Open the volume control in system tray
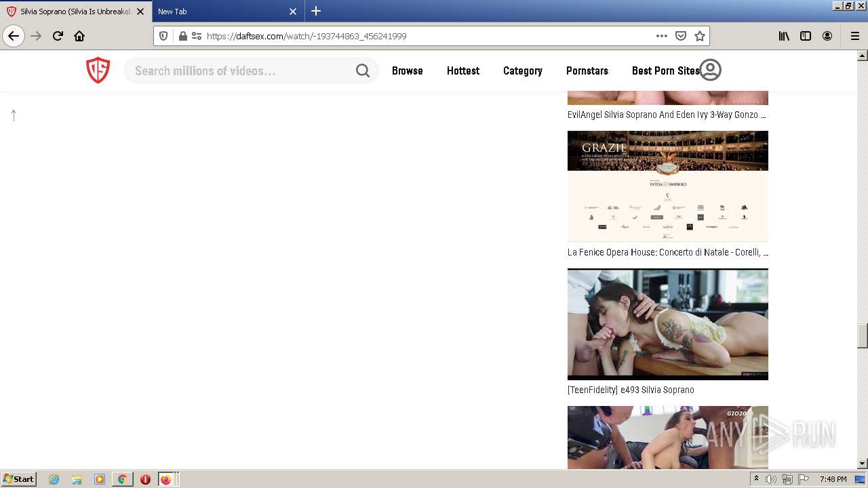This screenshot has height=488, width=868. point(771,479)
